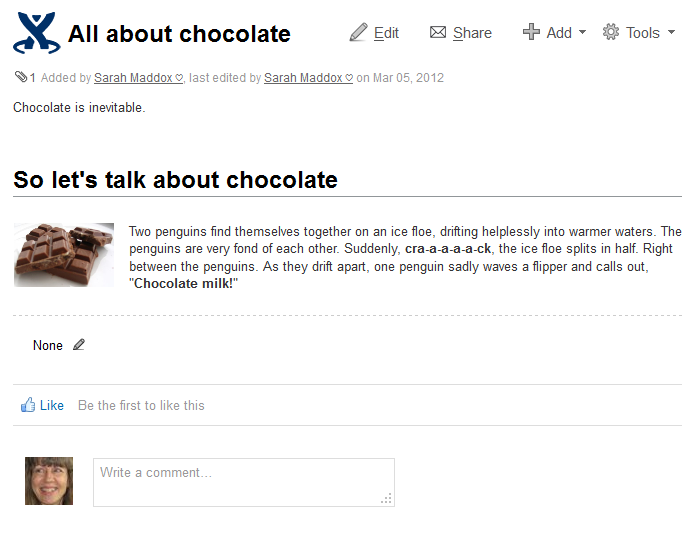This screenshot has height=533, width=688.
Task: Click the Confluence logo icon
Action: pos(37,33)
